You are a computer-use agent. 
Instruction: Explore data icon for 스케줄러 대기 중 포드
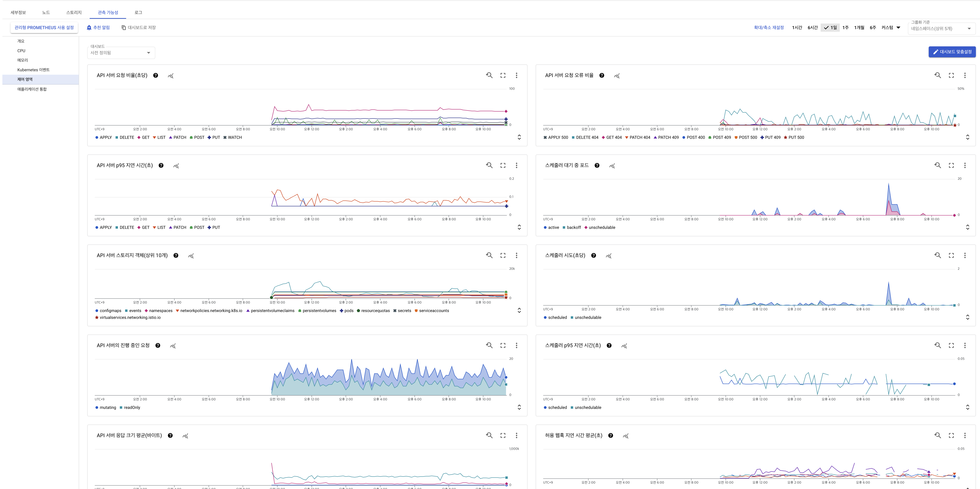[x=612, y=166]
